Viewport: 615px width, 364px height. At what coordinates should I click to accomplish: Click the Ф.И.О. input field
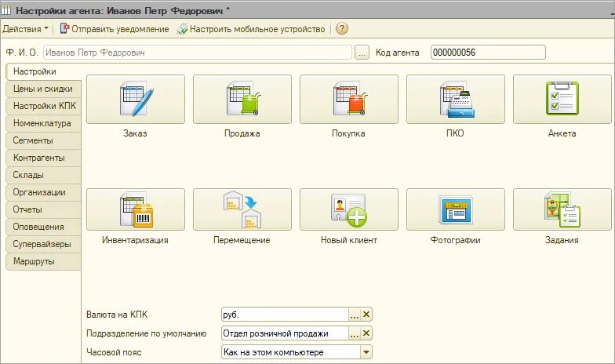(x=198, y=53)
